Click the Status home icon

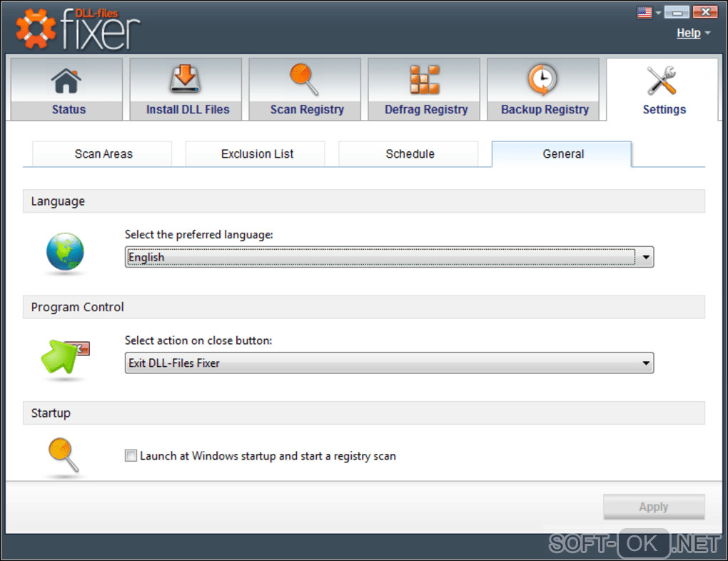66,81
